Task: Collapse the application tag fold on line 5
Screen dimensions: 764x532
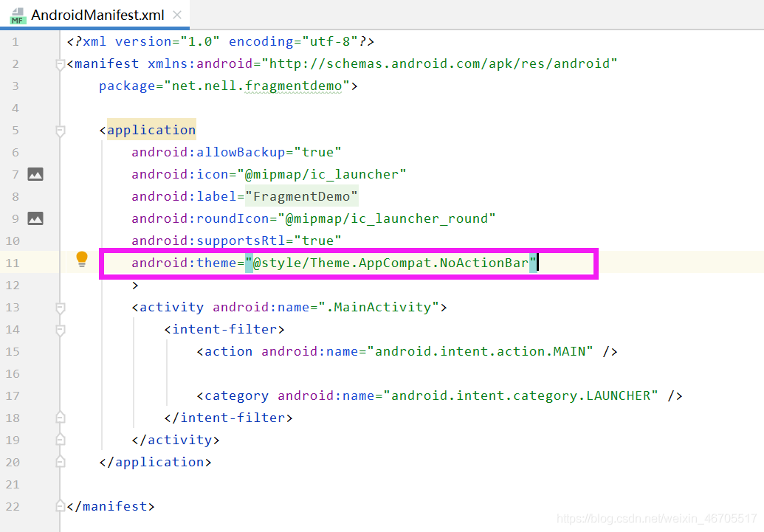Action: pos(61,131)
